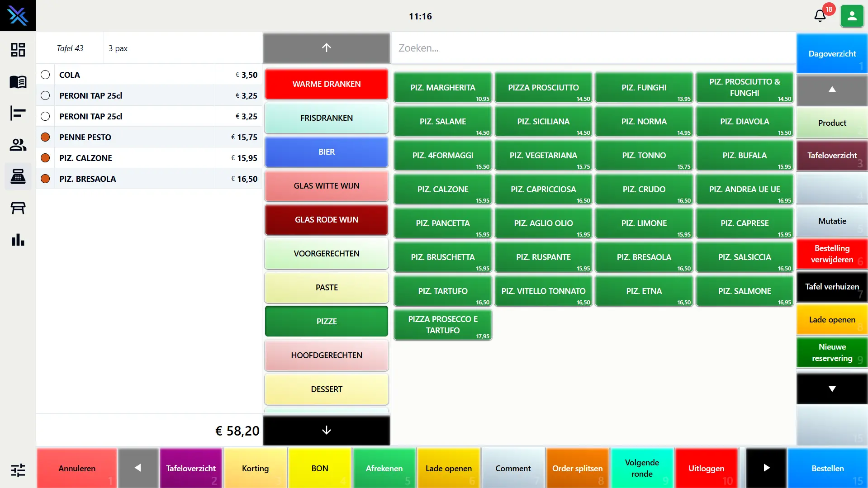This screenshot has width=868, height=488.
Task: Click Lade openen in bottom bar
Action: pos(449,468)
